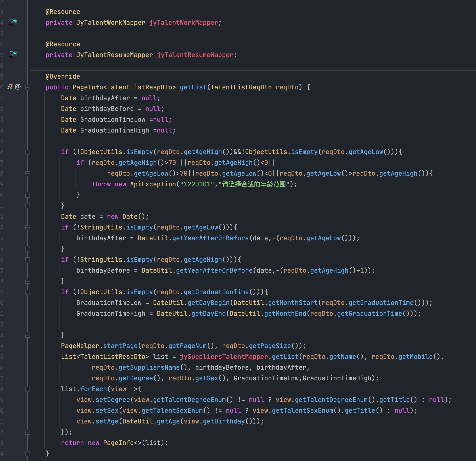Click the jyTalentResumeMapper field name

tap(195, 55)
